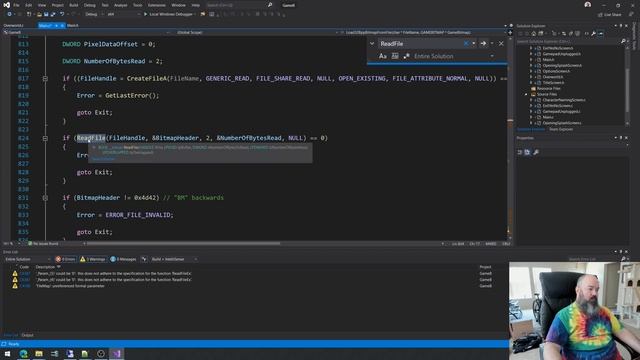640x360 pixels.
Task: Select the Resource Files folder
Action: coord(549,89)
